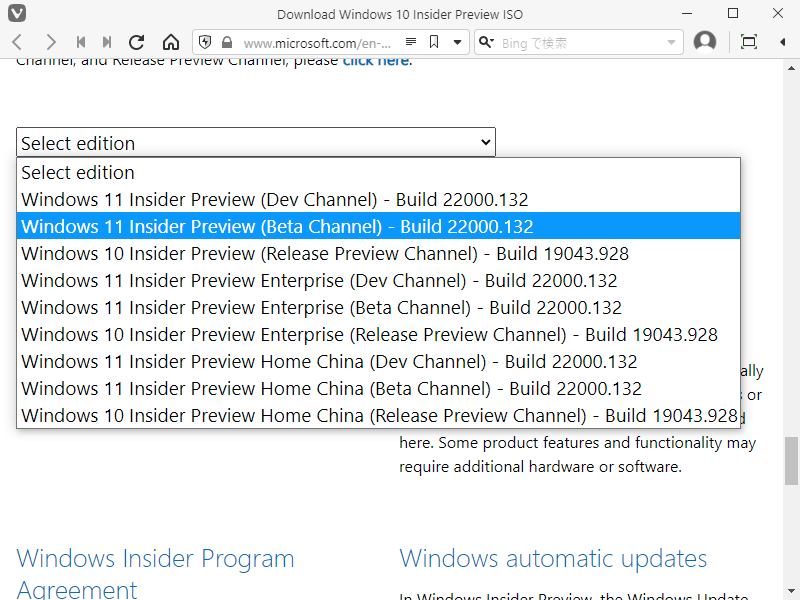The height and width of the screenshot is (600, 800).
Task: Maximize the browser window
Action: [733, 13]
